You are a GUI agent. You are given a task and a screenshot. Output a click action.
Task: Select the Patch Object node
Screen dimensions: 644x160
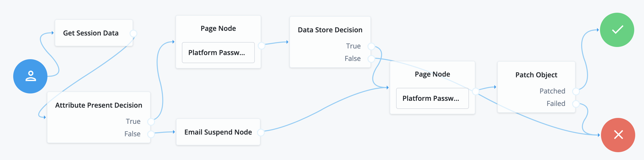tap(536, 75)
